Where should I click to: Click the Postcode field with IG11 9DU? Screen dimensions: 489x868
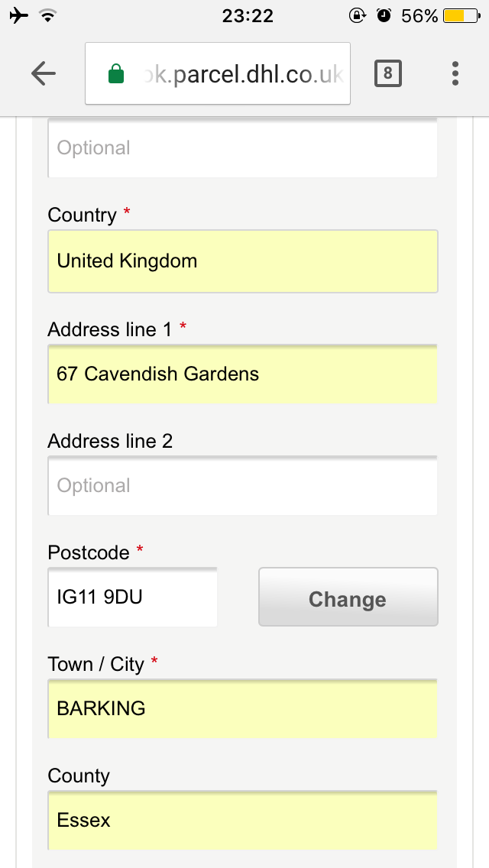pyautogui.click(x=132, y=597)
